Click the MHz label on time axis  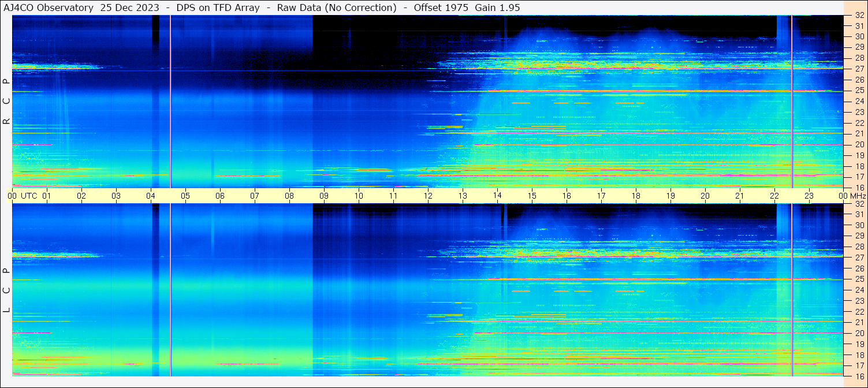pos(857,196)
